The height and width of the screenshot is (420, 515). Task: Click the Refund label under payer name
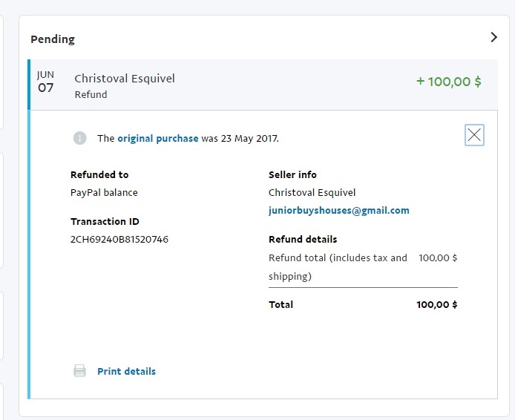click(x=91, y=94)
